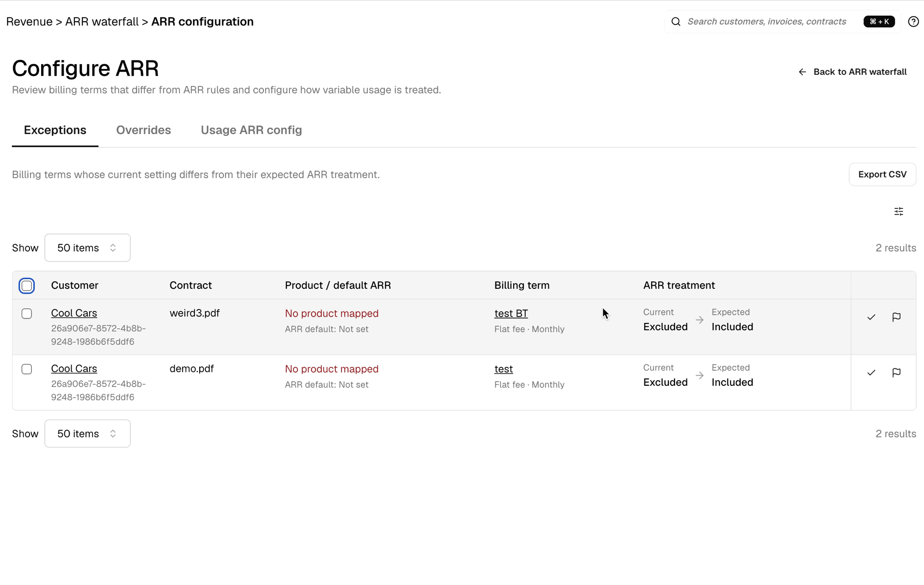Viewport: 924px width, 585px height.
Task: Open Cool Cars in weird3.pdf row
Action: 74,313
